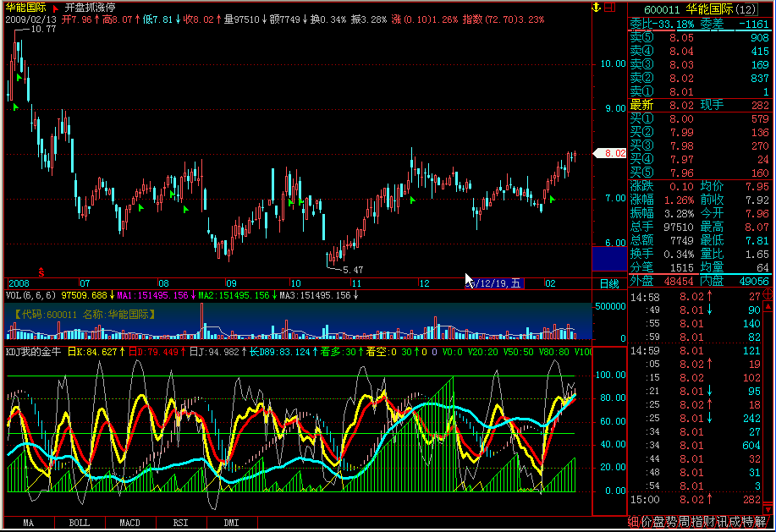776x532 pixels.
Task: Click the 卖③ 8.03 sell order row
Action: coord(699,65)
